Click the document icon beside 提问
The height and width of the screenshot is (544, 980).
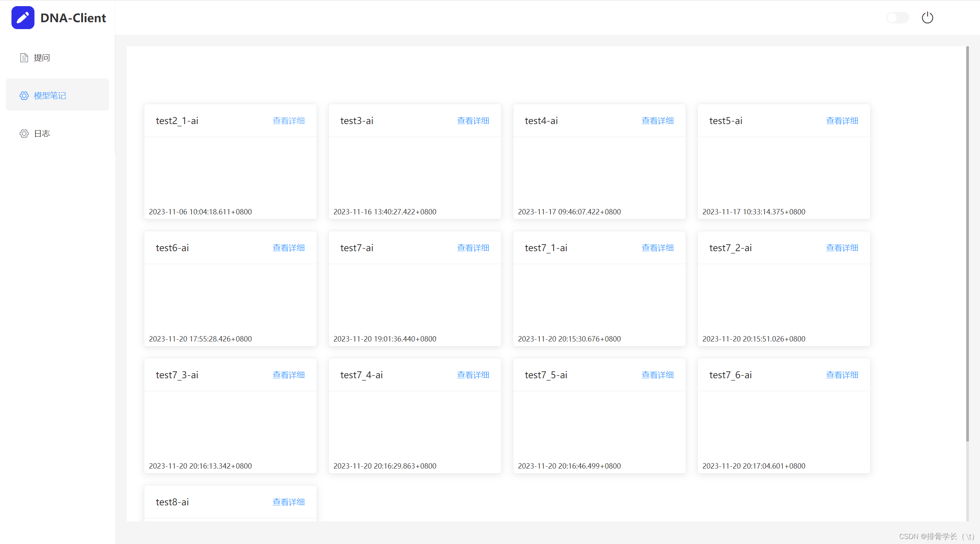[x=24, y=58]
